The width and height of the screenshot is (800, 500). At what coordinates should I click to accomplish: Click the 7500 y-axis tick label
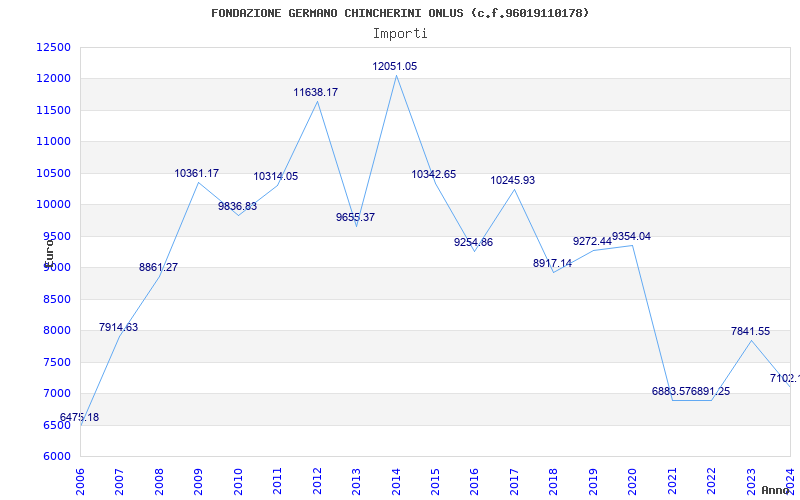[x=56, y=362]
